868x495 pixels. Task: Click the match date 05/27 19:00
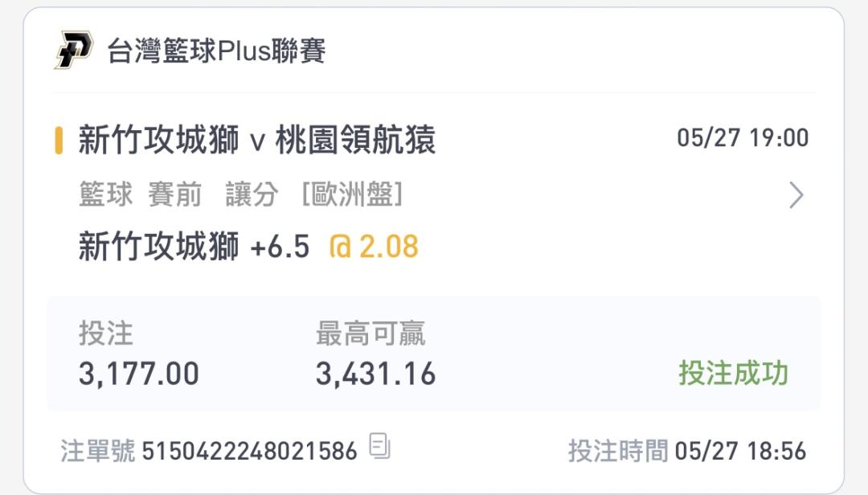coord(743,138)
